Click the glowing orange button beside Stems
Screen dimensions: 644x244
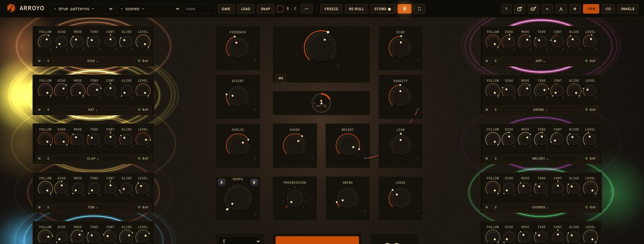pos(405,9)
